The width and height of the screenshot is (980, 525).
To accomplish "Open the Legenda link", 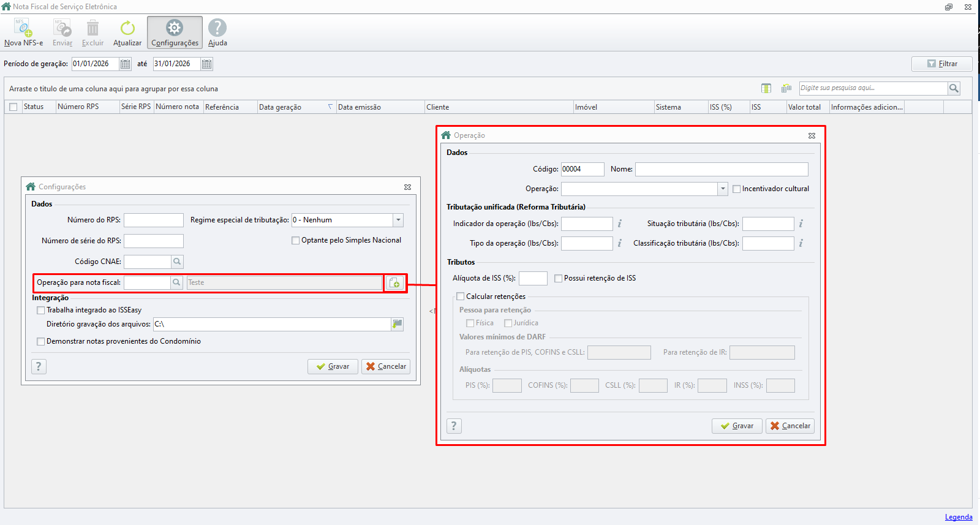I will click(958, 517).
